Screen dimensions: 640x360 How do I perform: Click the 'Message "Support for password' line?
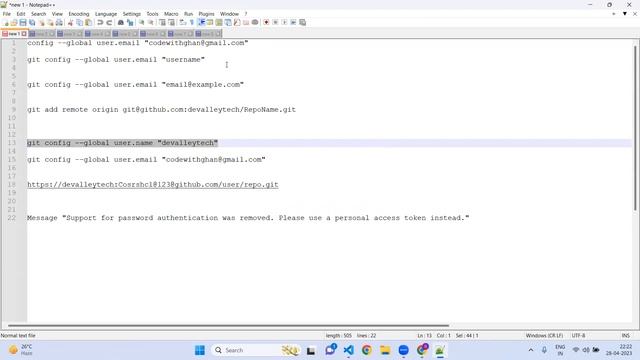pyautogui.click(x=248, y=218)
